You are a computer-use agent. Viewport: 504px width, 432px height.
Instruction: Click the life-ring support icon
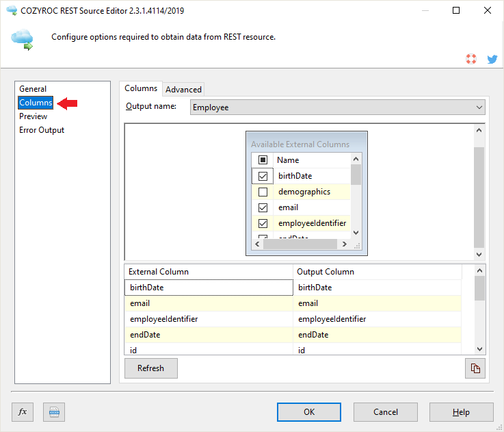pos(470,60)
